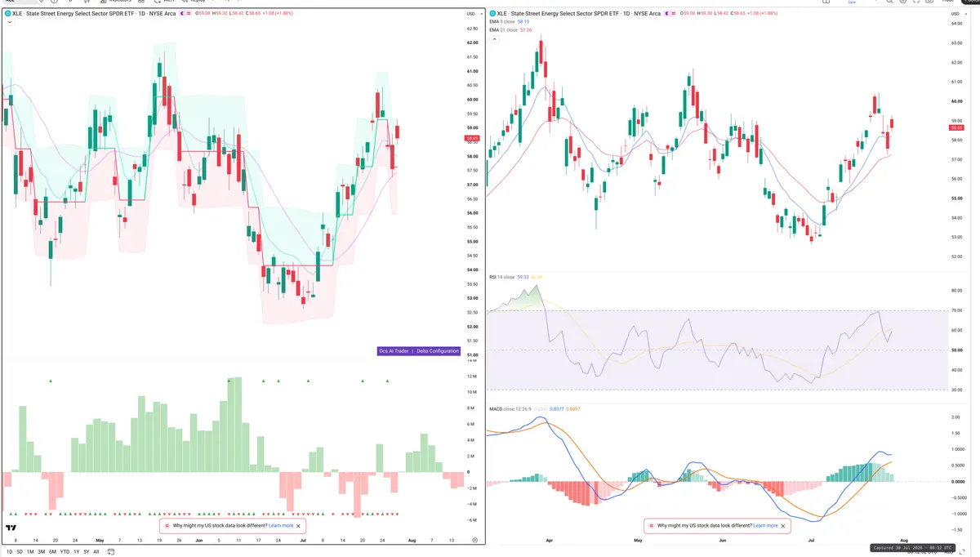Click the 58.19 EMA 9 value
The height and width of the screenshot is (557, 980).
coord(523,22)
